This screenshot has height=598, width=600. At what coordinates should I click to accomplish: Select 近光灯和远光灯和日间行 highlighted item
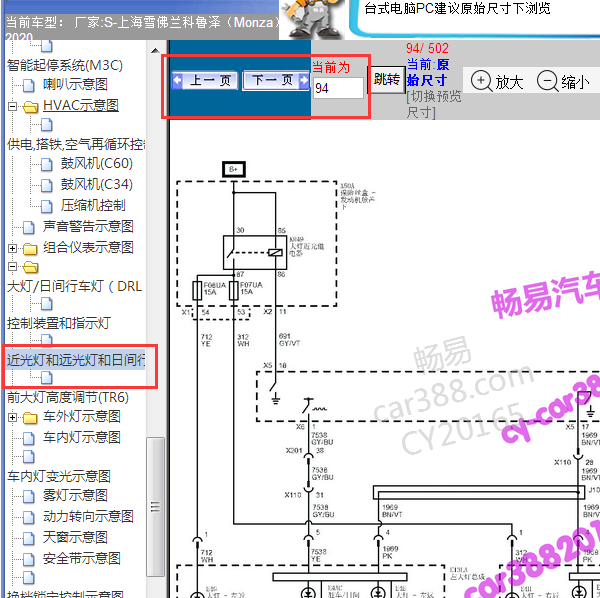[76, 360]
